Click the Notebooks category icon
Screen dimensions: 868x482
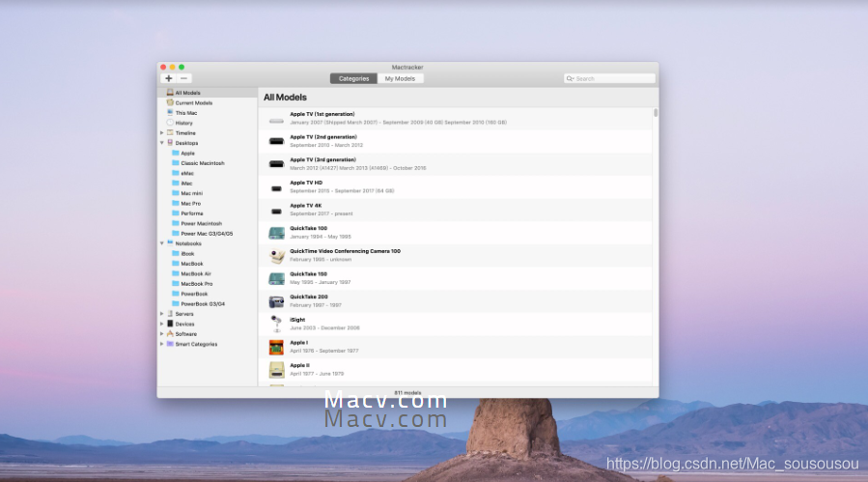click(170, 243)
